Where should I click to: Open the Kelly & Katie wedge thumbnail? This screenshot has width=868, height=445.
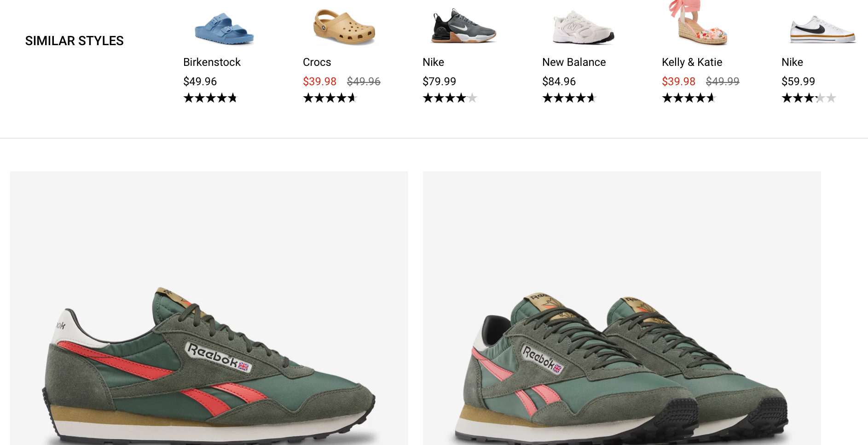click(x=699, y=23)
